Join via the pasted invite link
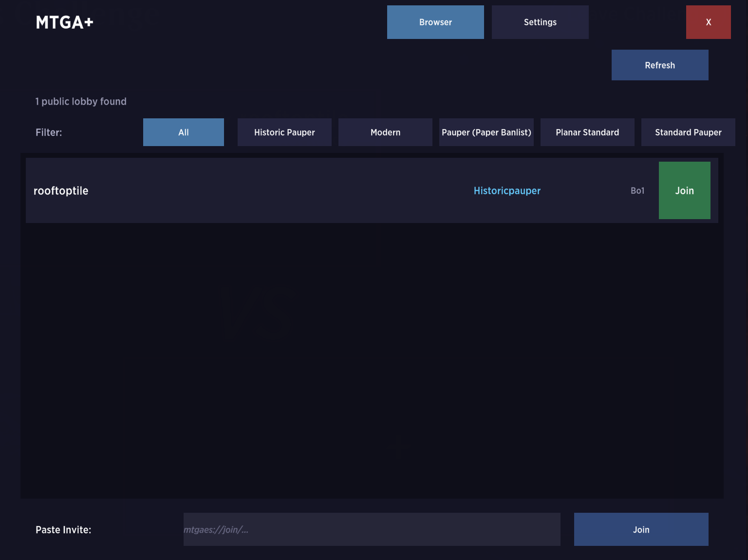Screen dimensions: 748x560 pyautogui.click(x=640, y=529)
